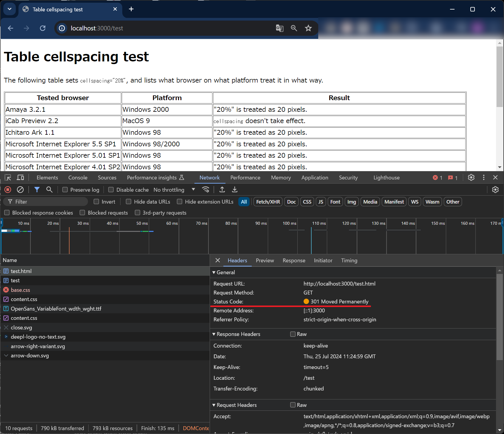
Task: Filter requests by Fetch/XHR type
Action: pyautogui.click(x=268, y=202)
